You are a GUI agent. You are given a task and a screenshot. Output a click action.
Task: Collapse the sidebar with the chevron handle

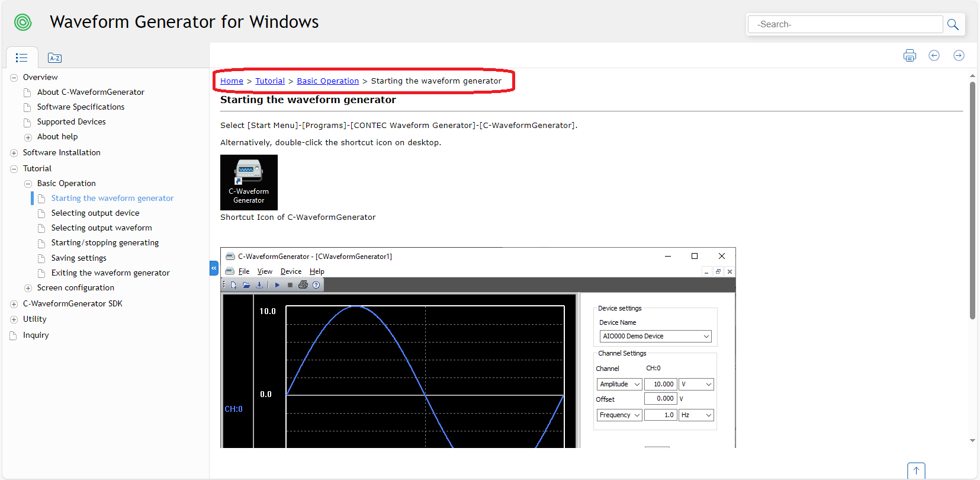pos(214,268)
